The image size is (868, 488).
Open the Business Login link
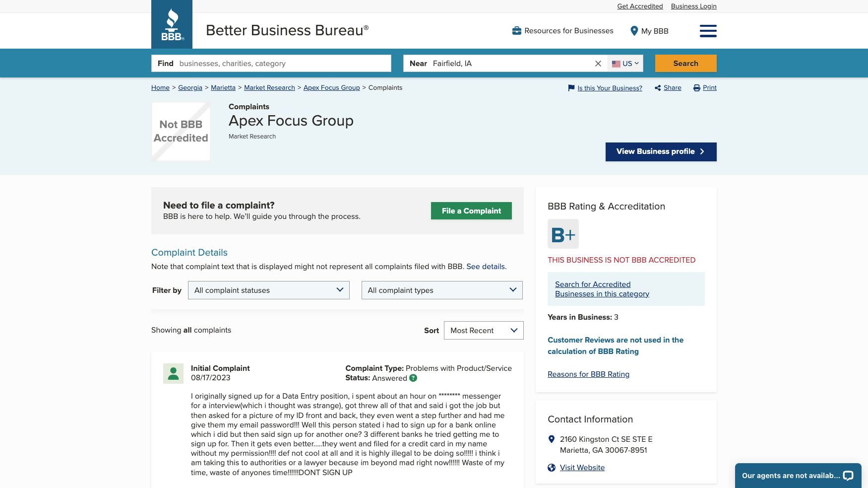point(693,6)
